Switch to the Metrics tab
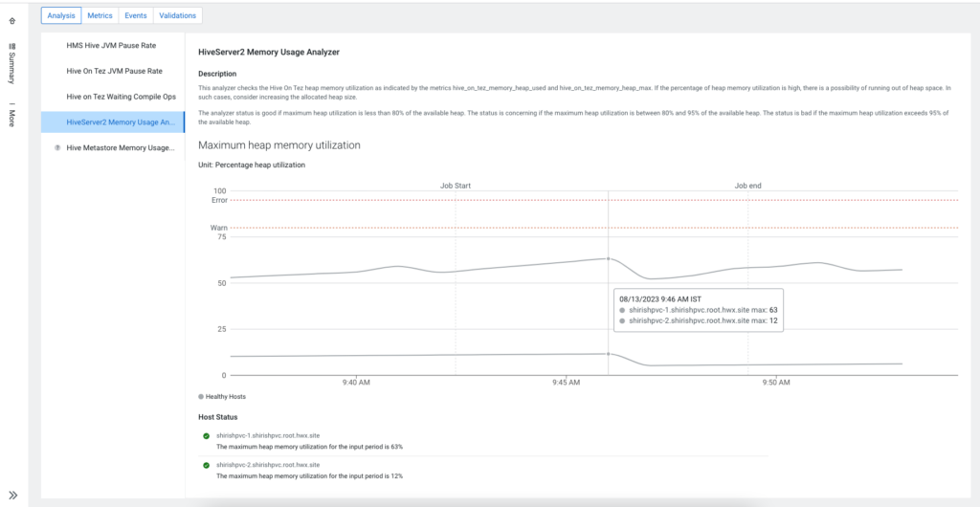980x507 pixels. click(x=100, y=15)
